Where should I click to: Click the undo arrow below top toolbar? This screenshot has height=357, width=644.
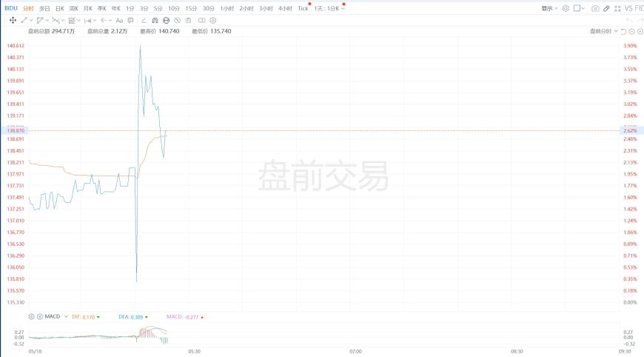pos(628,20)
